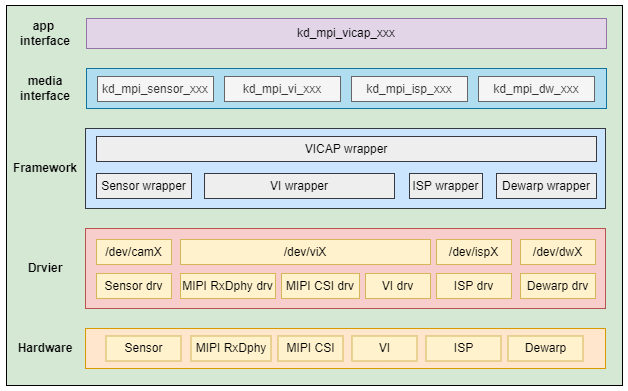Image resolution: width=628 pixels, height=391 pixels.
Task: Click the /dev/viX device node
Action: pyautogui.click(x=305, y=252)
